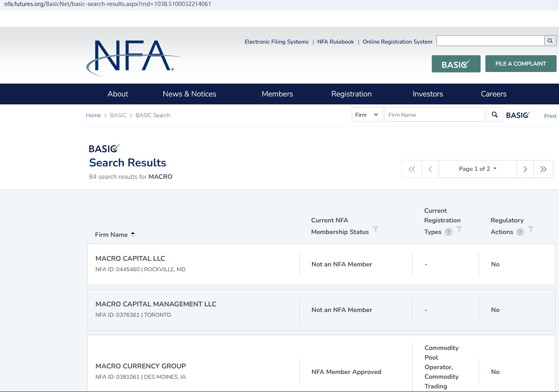Open the Membership Status filter icon

(x=375, y=229)
